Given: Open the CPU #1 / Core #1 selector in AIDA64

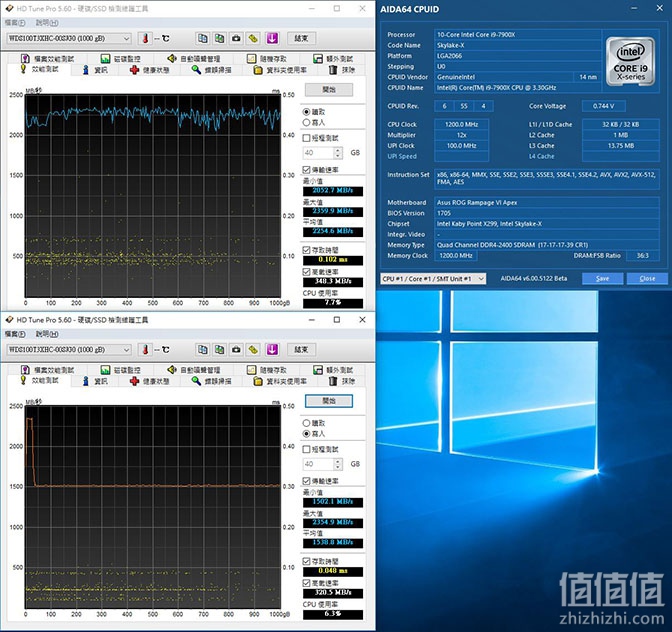Looking at the screenshot, I should point(433,279).
